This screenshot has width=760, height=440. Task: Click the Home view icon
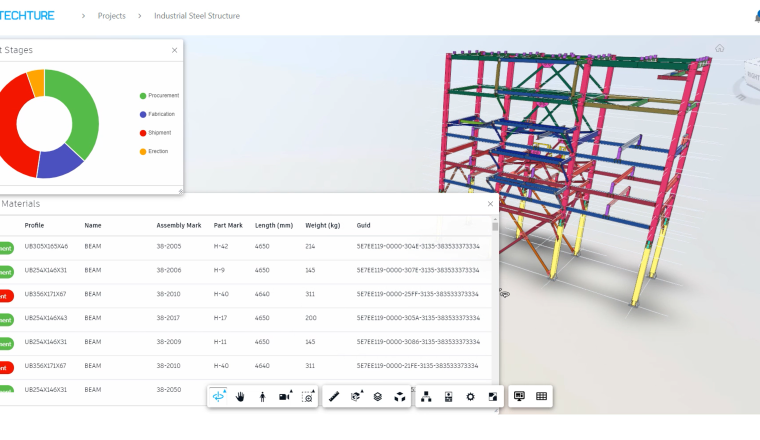click(719, 48)
